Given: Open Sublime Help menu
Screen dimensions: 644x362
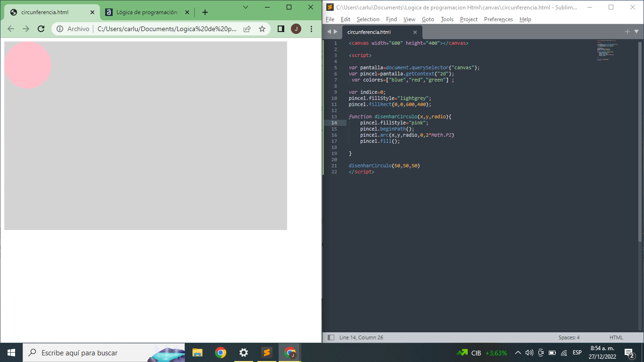Looking at the screenshot, I should pos(525,19).
